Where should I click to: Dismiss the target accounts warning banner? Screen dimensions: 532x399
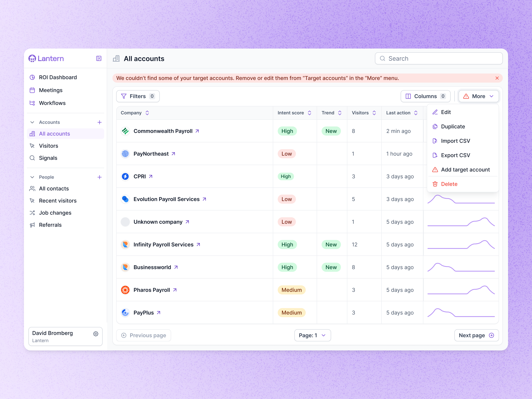[497, 78]
